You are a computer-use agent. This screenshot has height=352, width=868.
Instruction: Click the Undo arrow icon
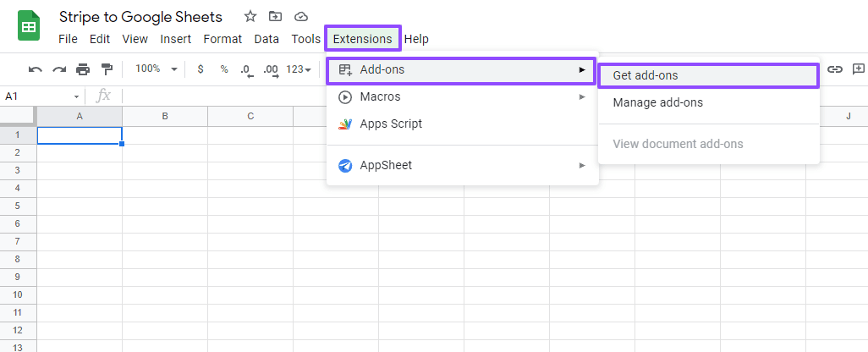pos(36,69)
